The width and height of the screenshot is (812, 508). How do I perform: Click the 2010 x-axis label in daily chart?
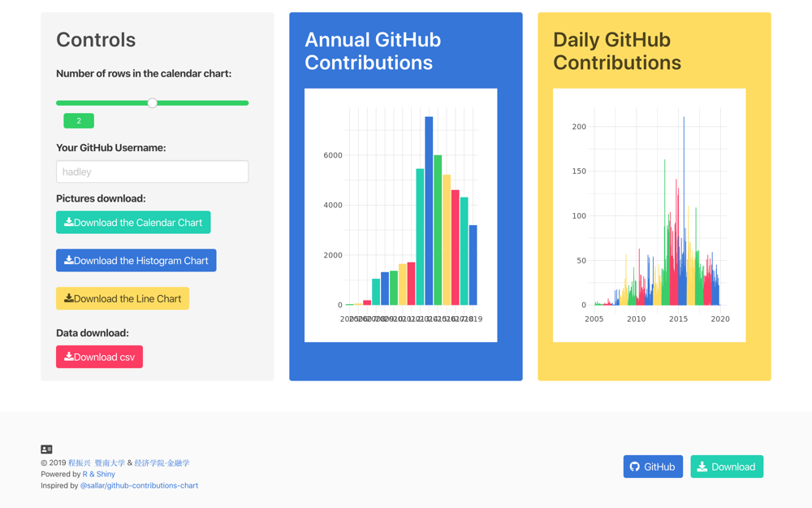[x=636, y=319]
